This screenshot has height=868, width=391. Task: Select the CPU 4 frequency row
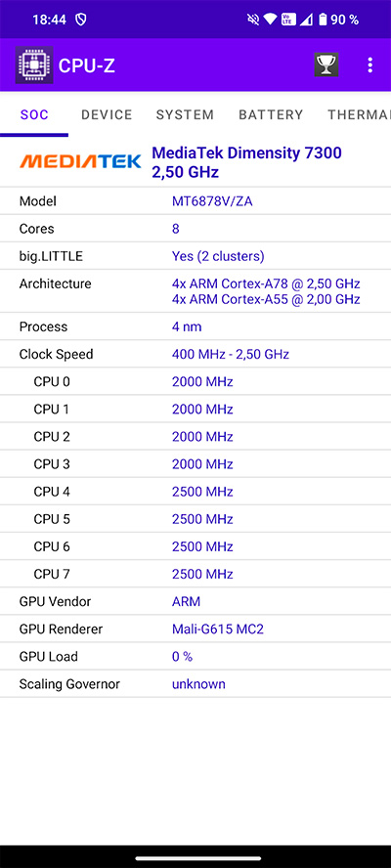[x=195, y=492]
